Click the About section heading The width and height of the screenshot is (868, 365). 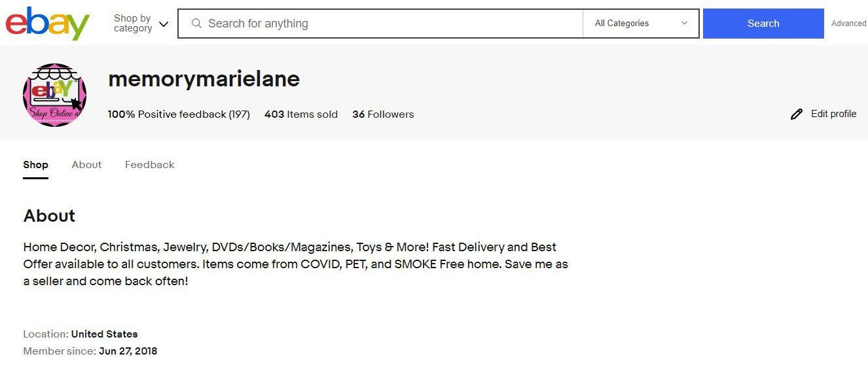point(49,216)
